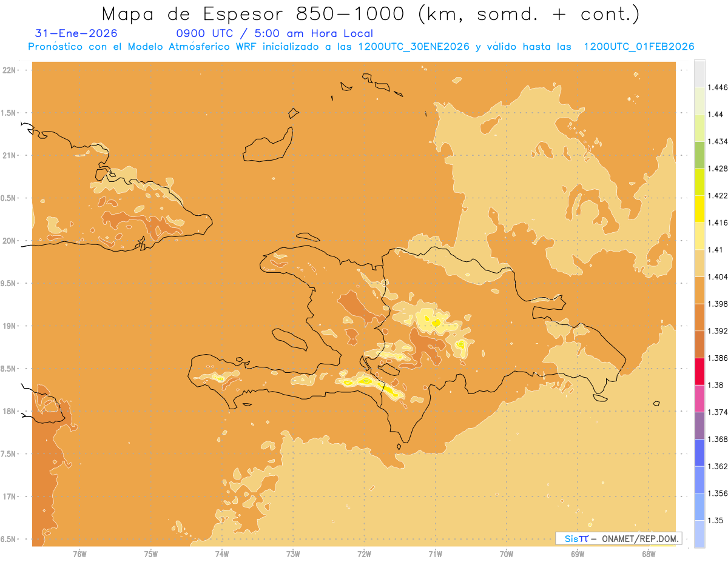Click the '75W' longitude label

(x=151, y=554)
